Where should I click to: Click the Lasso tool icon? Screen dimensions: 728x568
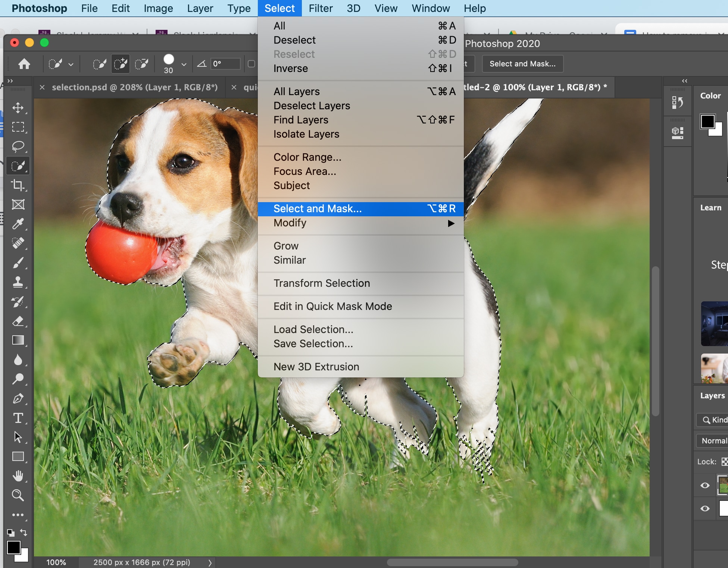18,145
